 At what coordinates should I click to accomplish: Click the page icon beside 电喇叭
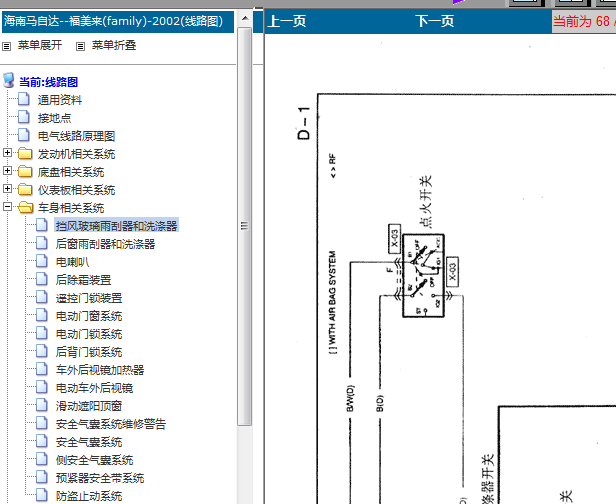pos(42,261)
